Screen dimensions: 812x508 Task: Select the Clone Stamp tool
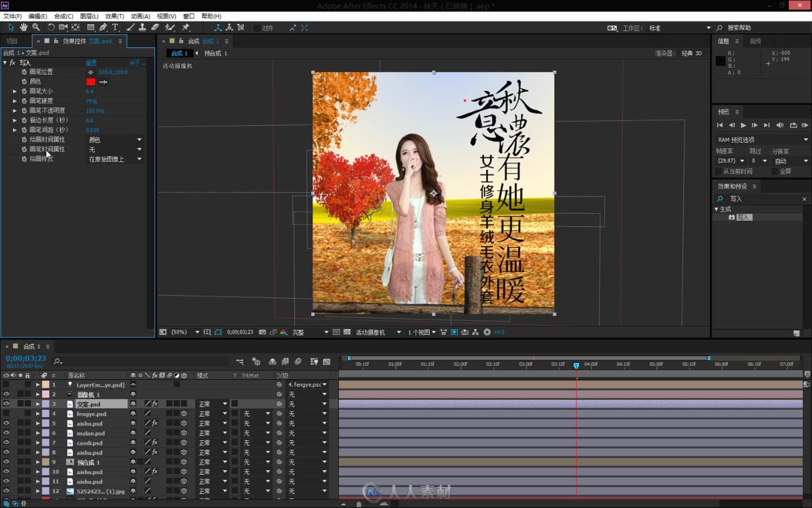click(x=143, y=28)
